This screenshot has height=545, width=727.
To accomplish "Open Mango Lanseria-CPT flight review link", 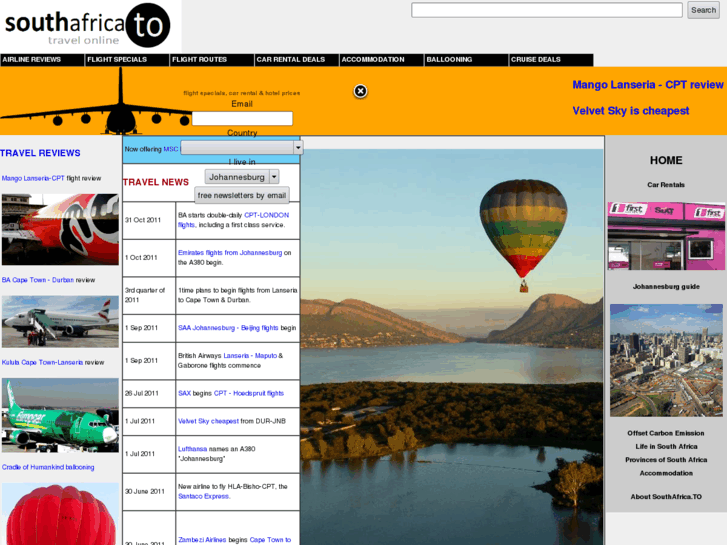I will (x=33, y=178).
